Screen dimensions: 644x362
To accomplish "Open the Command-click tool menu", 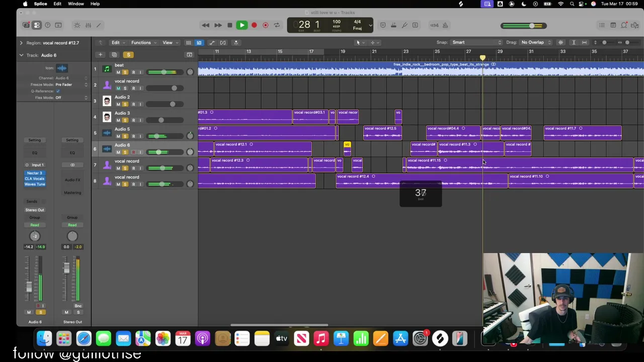I will click(x=374, y=43).
